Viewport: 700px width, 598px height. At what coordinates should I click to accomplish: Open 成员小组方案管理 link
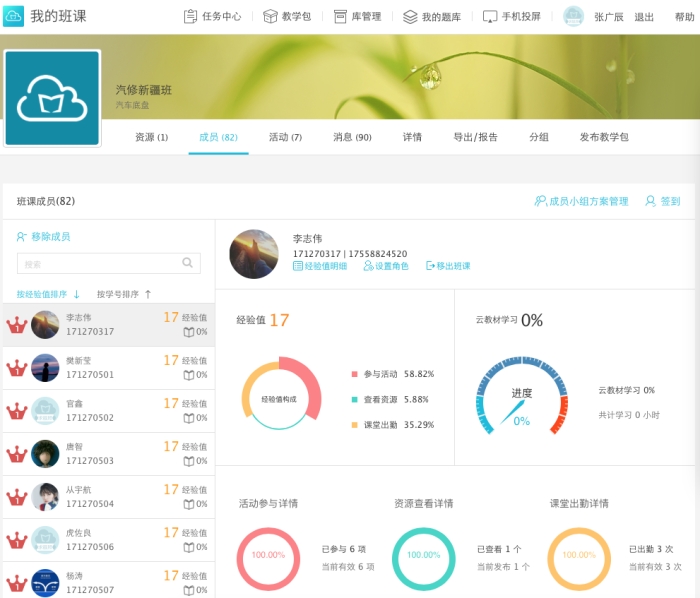(x=582, y=201)
